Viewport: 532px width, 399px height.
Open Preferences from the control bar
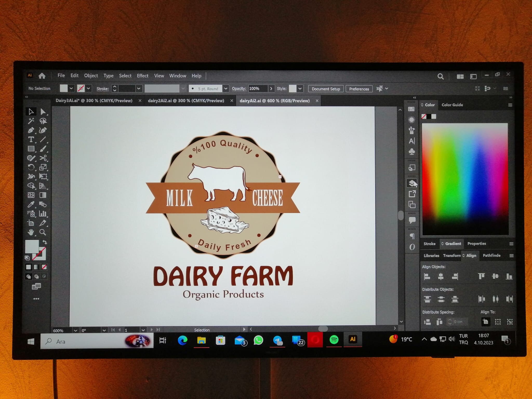tap(359, 89)
